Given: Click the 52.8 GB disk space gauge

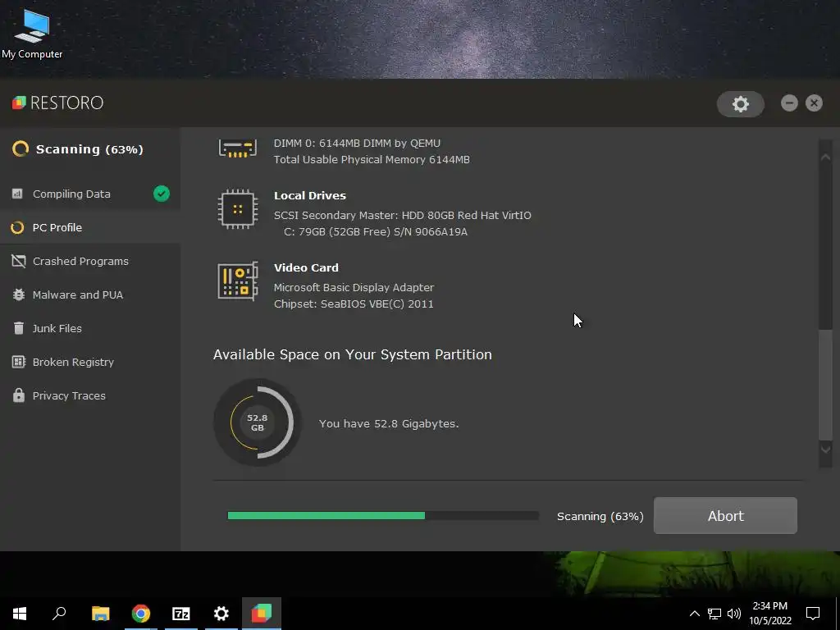Looking at the screenshot, I should pos(258,422).
